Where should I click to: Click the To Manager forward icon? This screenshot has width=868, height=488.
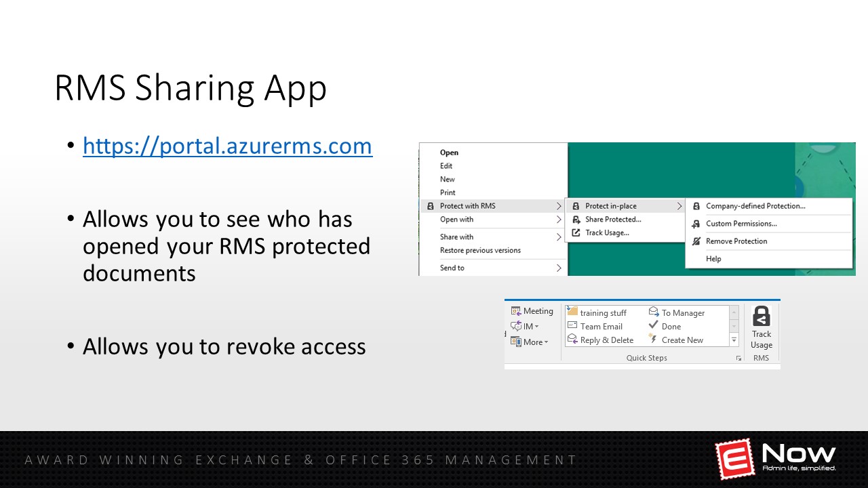click(654, 312)
